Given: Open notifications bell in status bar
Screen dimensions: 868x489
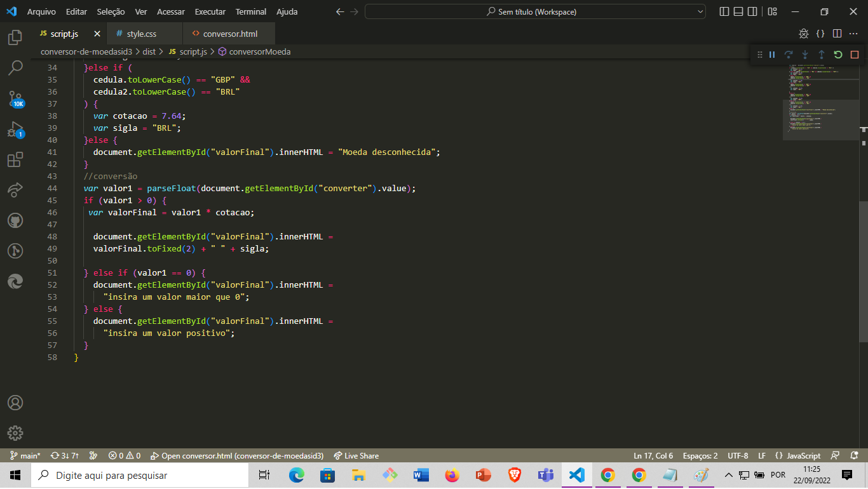Looking at the screenshot, I should [x=853, y=455].
